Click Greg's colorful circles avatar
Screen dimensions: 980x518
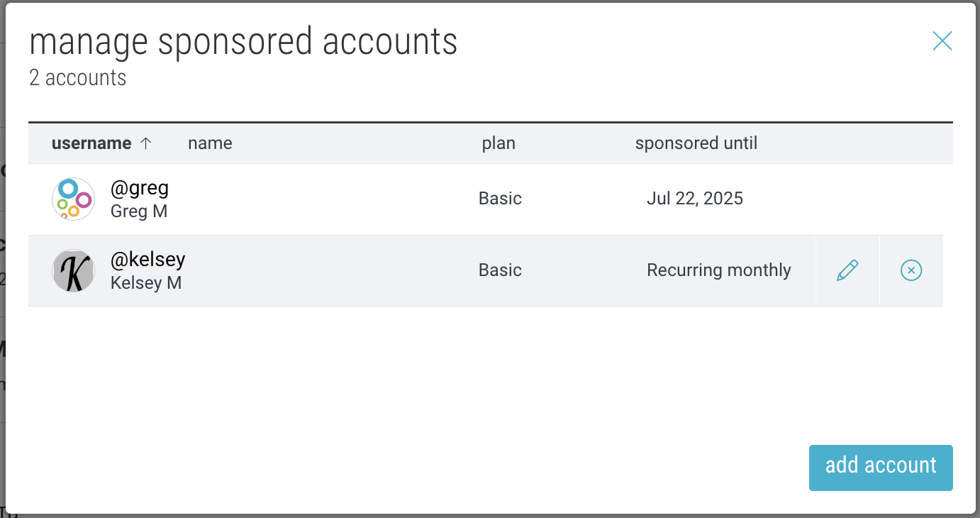pos(74,199)
